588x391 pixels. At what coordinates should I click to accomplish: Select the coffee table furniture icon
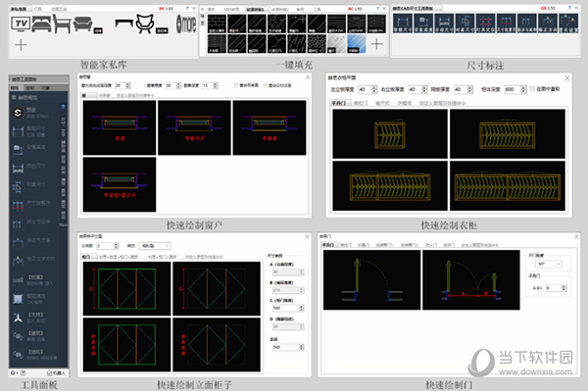click(124, 24)
